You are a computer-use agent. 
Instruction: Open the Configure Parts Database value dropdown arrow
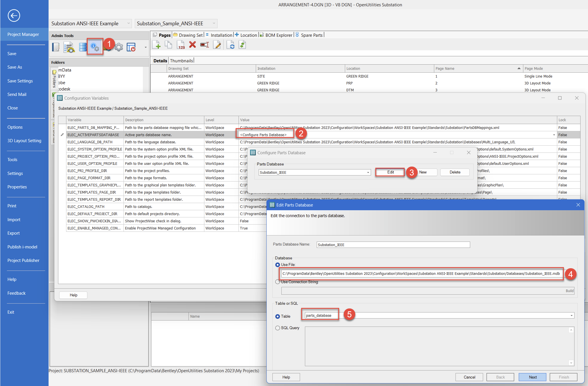coord(554,135)
